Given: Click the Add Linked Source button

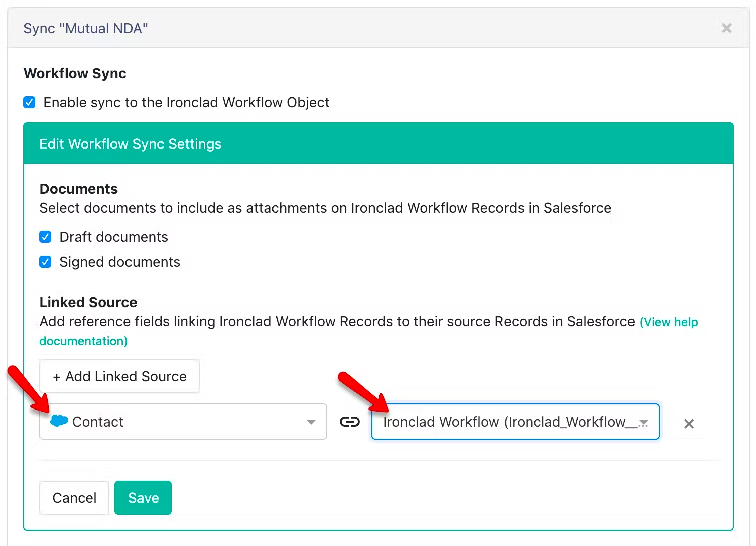Looking at the screenshot, I should pyautogui.click(x=119, y=376).
